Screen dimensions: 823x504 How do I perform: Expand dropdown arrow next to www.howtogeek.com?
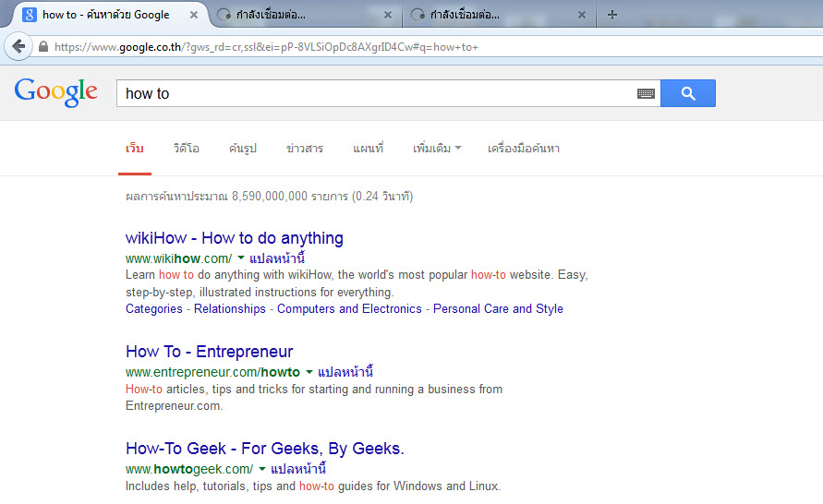click(x=262, y=468)
